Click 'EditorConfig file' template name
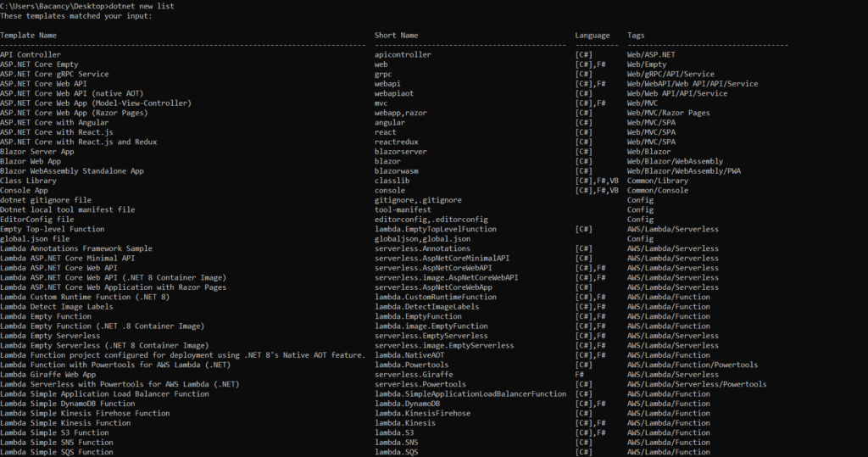This screenshot has width=868, height=457. point(37,220)
